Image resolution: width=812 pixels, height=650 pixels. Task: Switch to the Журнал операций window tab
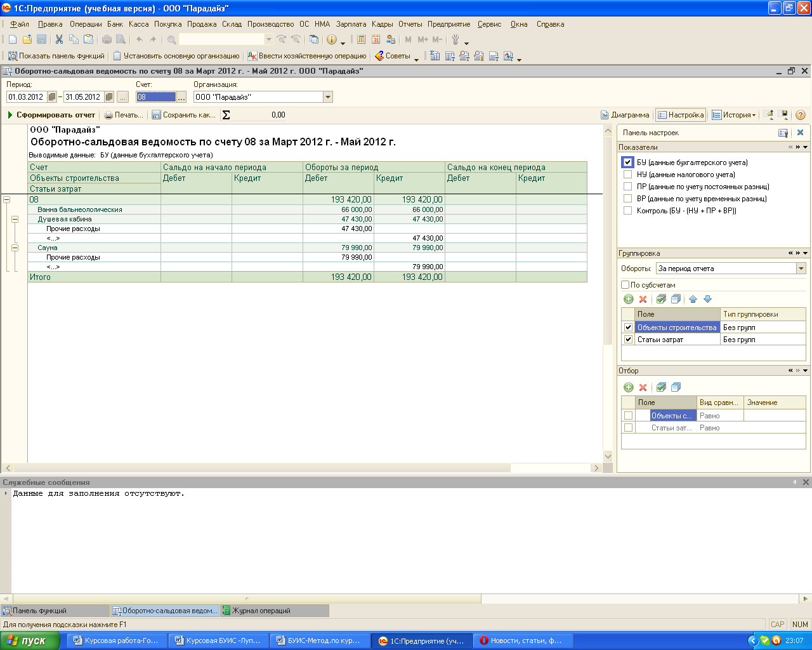click(260, 611)
